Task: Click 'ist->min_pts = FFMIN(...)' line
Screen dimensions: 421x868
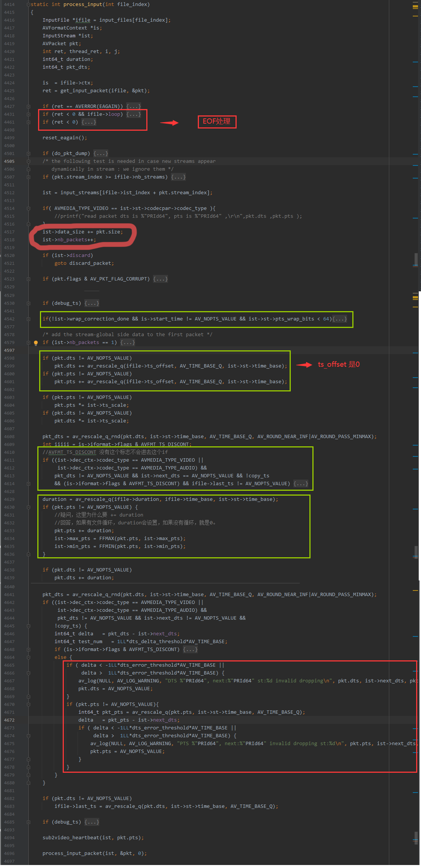Action: tap(120, 546)
